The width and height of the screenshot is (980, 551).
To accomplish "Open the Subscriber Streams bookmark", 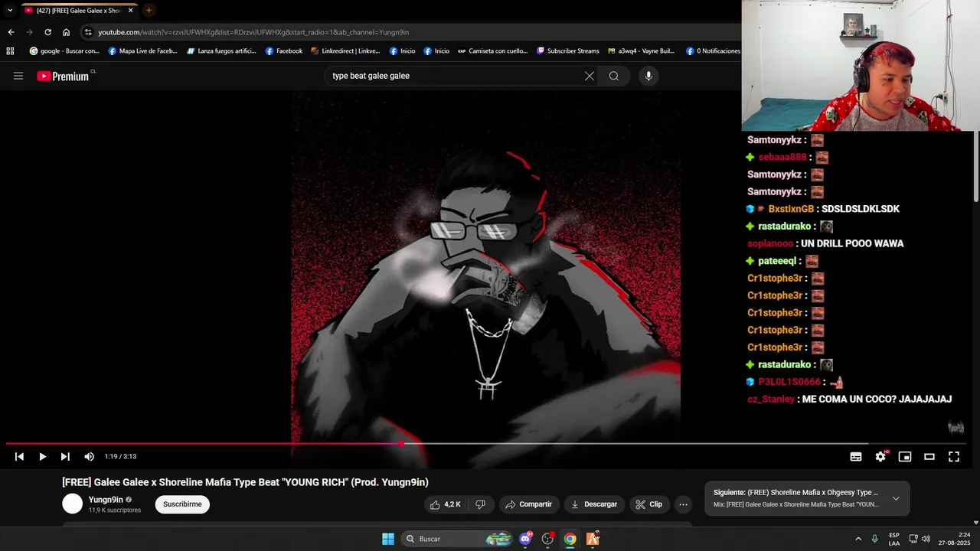I will coord(568,51).
